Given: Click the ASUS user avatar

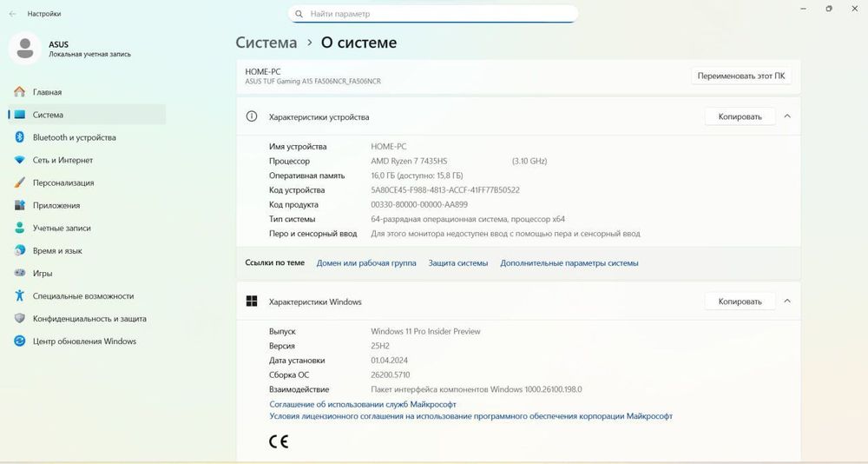Looking at the screenshot, I should [x=24, y=49].
